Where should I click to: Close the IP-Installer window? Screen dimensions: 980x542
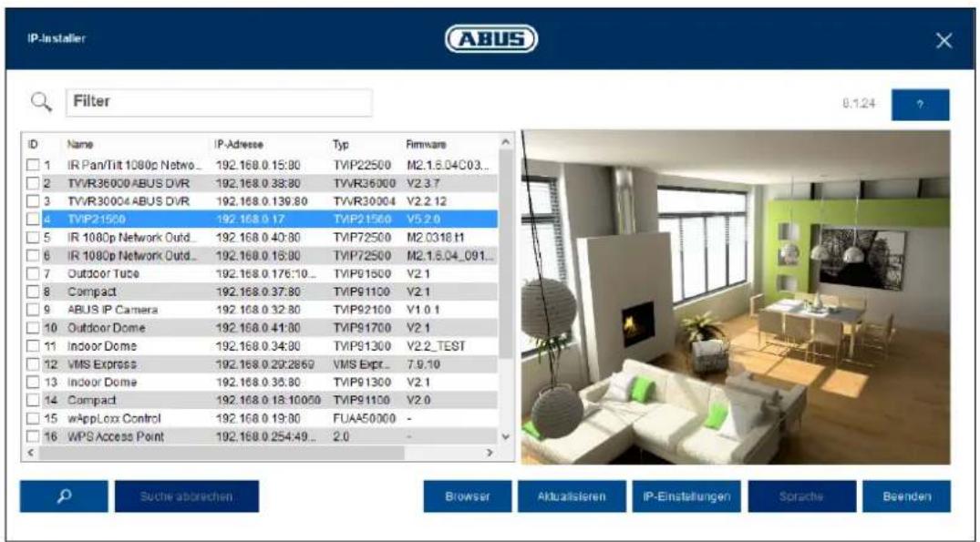coord(944,41)
